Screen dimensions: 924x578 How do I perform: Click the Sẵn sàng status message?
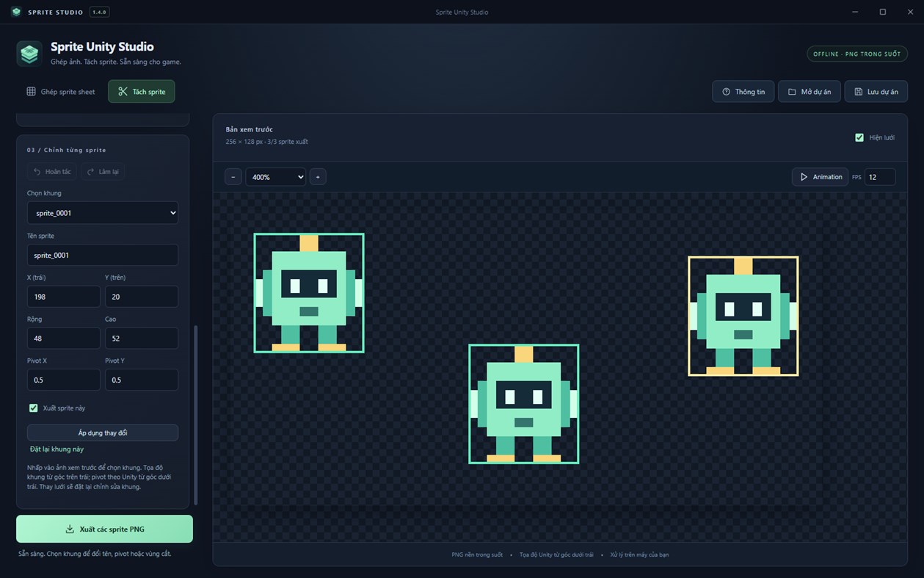(x=95, y=554)
